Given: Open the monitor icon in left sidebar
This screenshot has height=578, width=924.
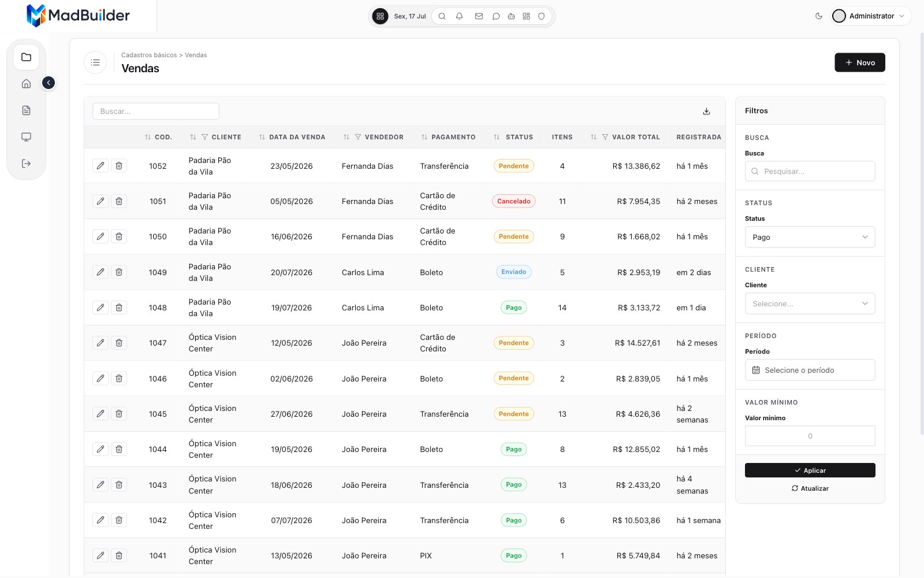Looking at the screenshot, I should [26, 137].
